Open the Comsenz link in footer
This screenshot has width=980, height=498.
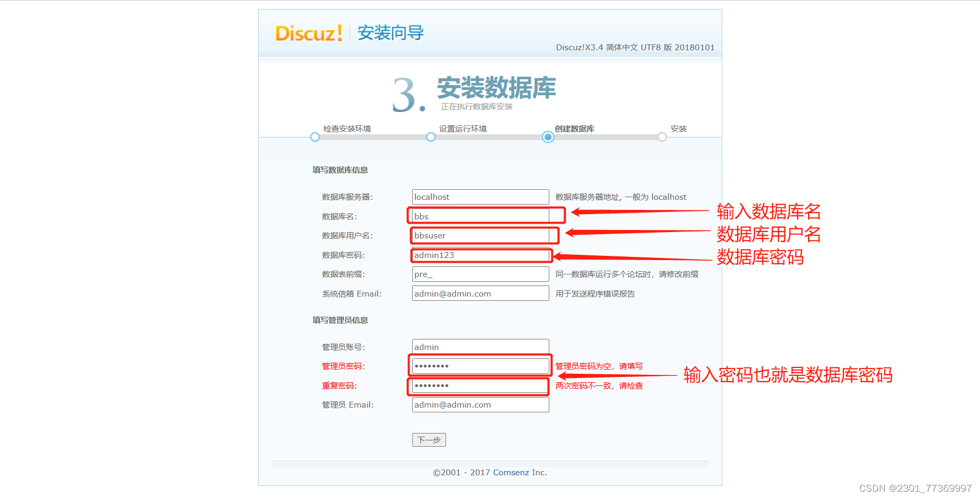pos(511,473)
